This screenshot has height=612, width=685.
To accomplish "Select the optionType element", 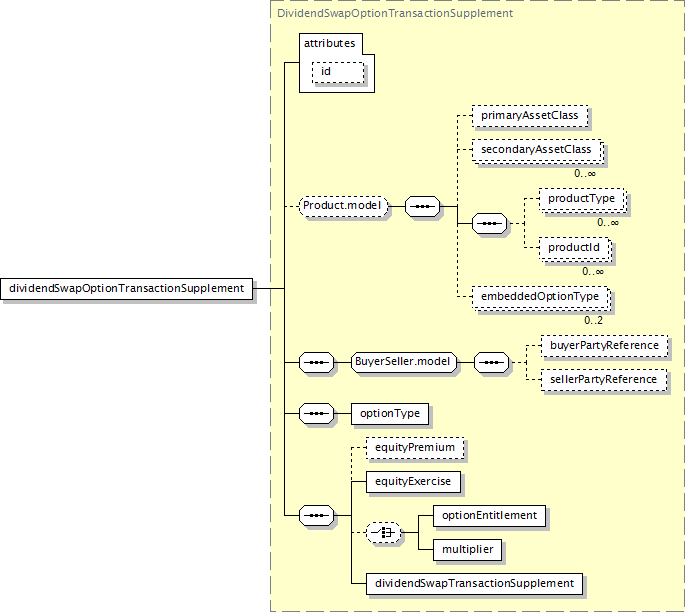I will [390, 413].
